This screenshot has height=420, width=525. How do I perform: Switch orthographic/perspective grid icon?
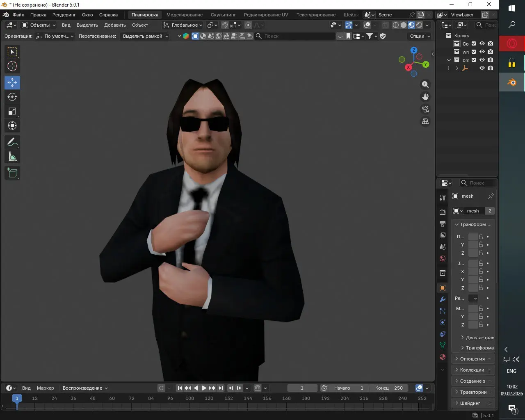tap(425, 121)
